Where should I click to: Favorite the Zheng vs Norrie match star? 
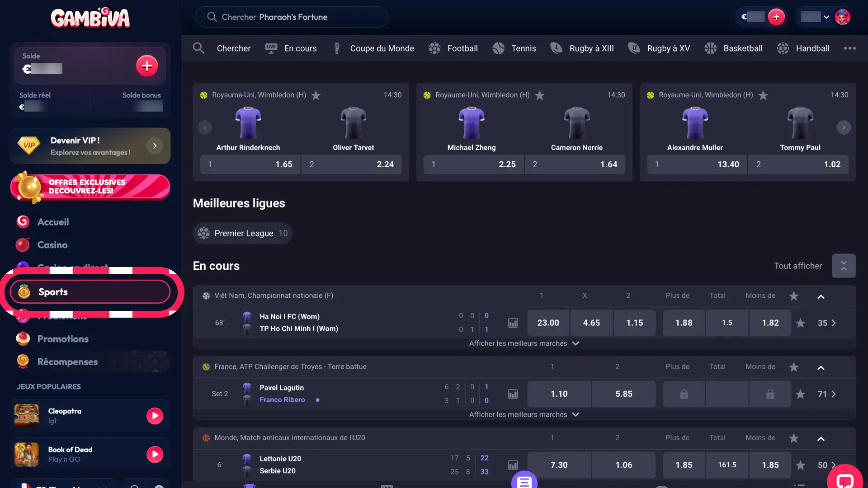click(x=539, y=95)
